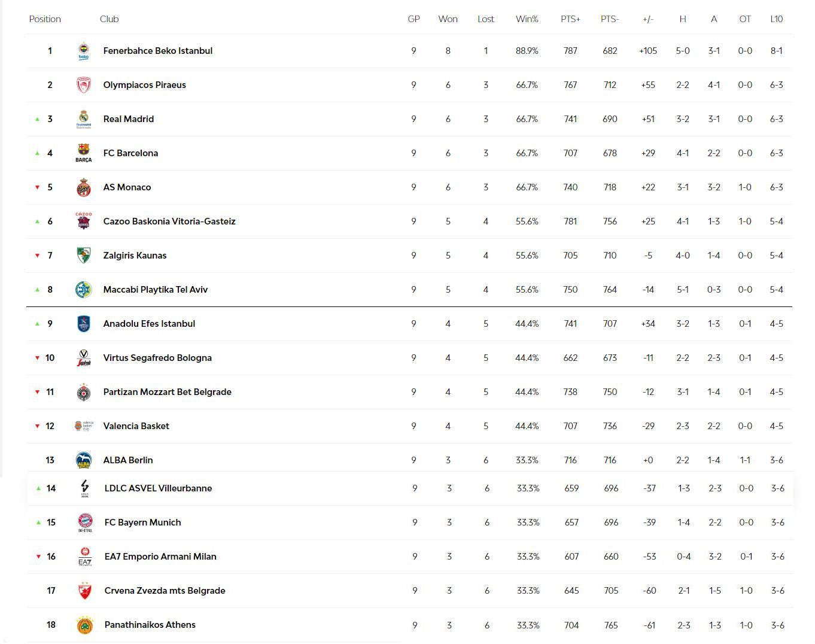Select the LDLC ASVEL Villeurbanne row
The image size is (815, 644).
158,488
